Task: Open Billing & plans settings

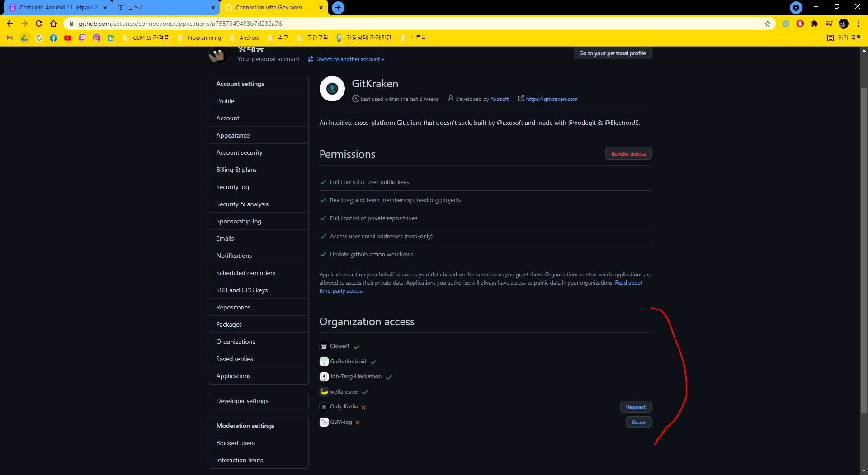Action: [x=259, y=170]
